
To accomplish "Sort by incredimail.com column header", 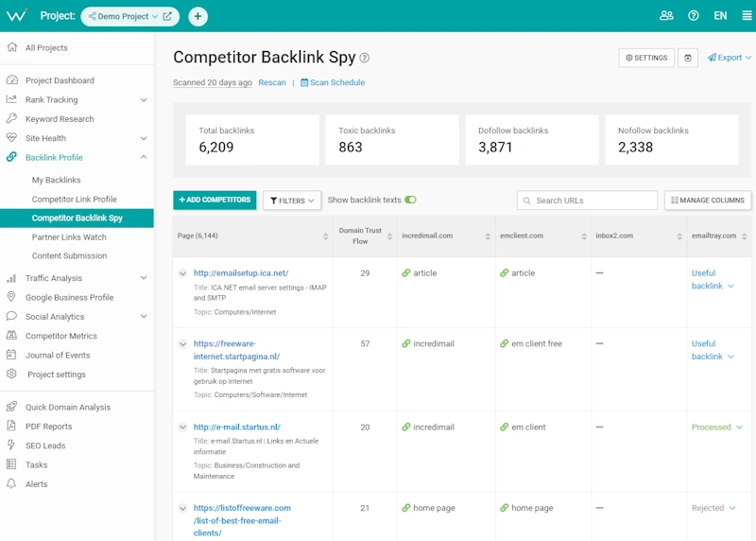I will (x=488, y=236).
